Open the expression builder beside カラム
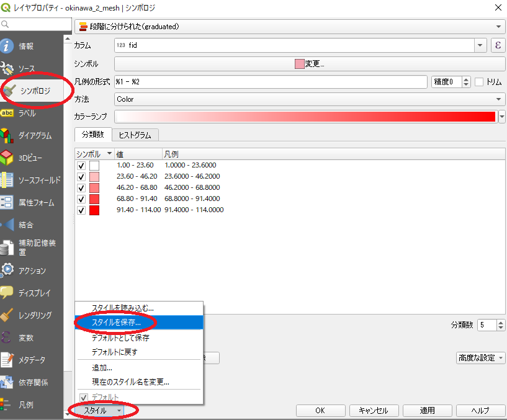 pyautogui.click(x=496, y=45)
